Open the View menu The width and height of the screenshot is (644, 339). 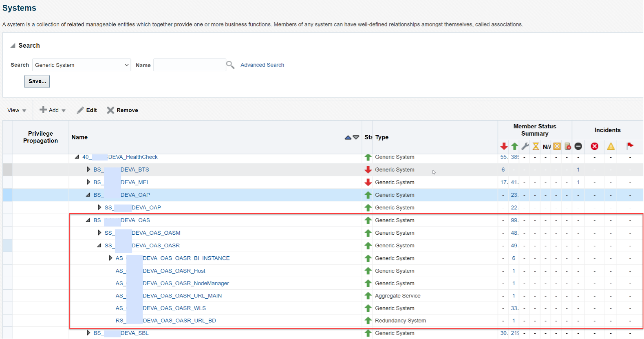tap(17, 110)
